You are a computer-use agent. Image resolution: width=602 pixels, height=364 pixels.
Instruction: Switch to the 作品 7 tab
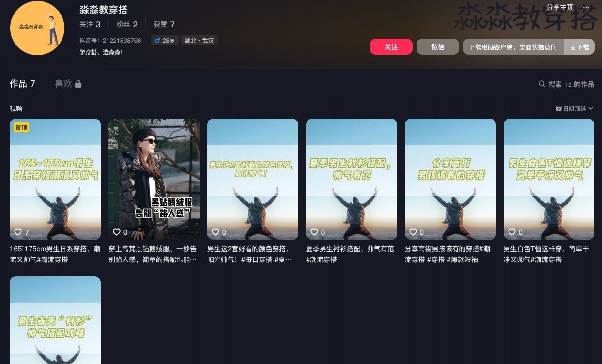point(22,84)
